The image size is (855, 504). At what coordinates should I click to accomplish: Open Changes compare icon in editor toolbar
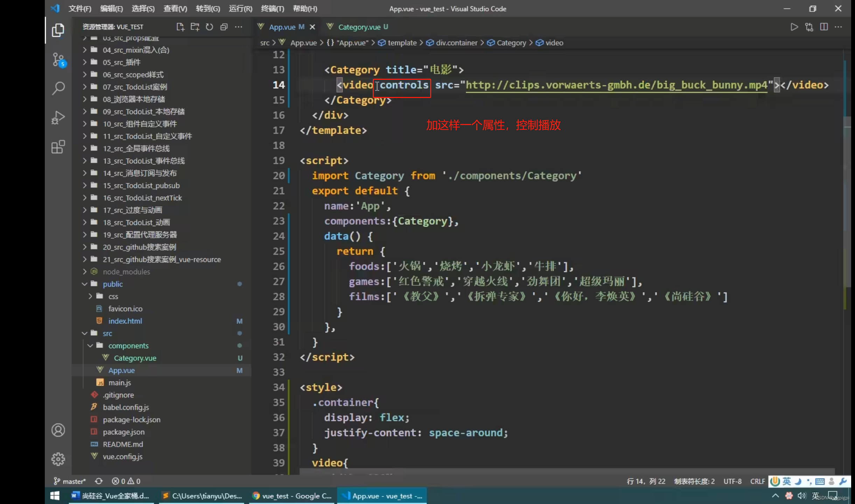pos(809,27)
